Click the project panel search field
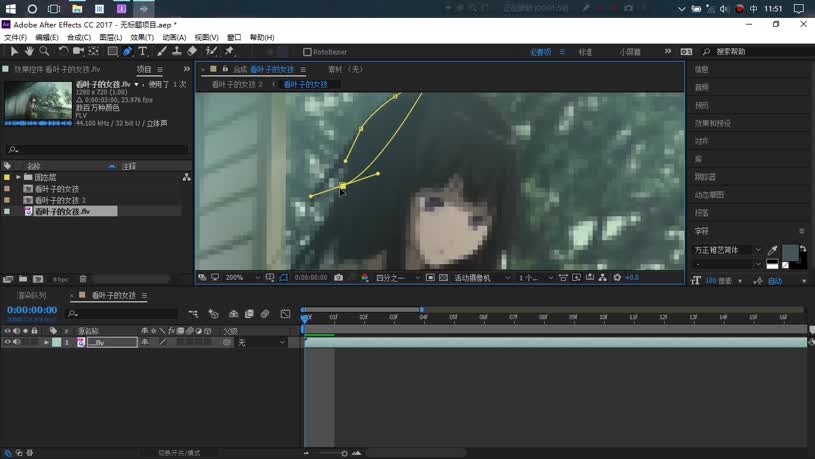Screen dimensions: 815x459 97,150
